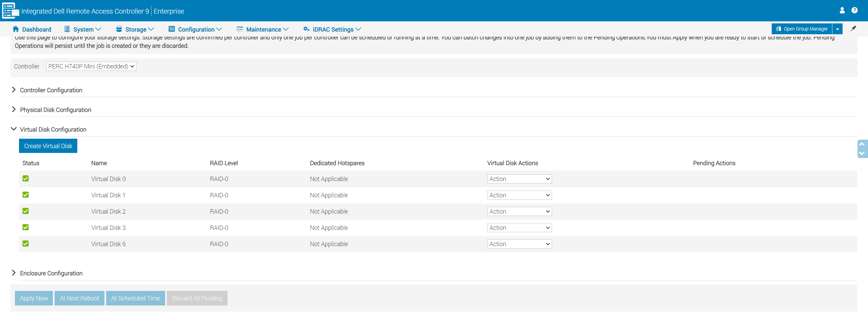Click the status icon for Virtual Disk 3
The image size is (868, 316).
coord(25,227)
